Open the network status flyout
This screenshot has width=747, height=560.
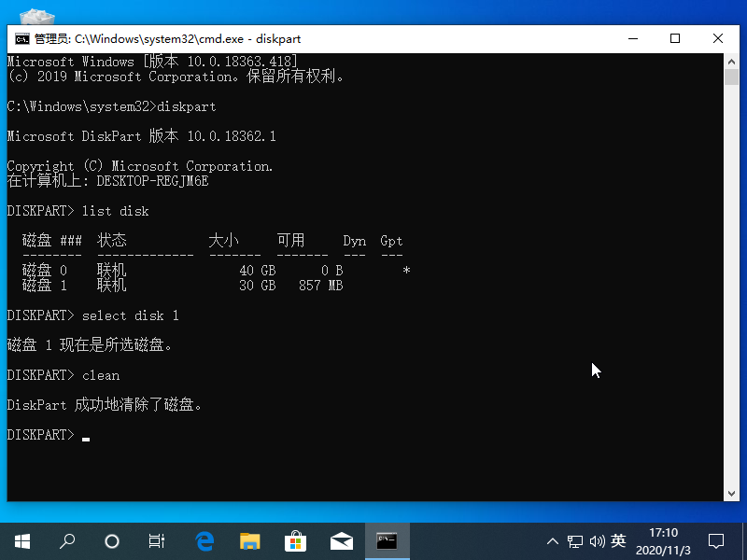pyautogui.click(x=575, y=541)
